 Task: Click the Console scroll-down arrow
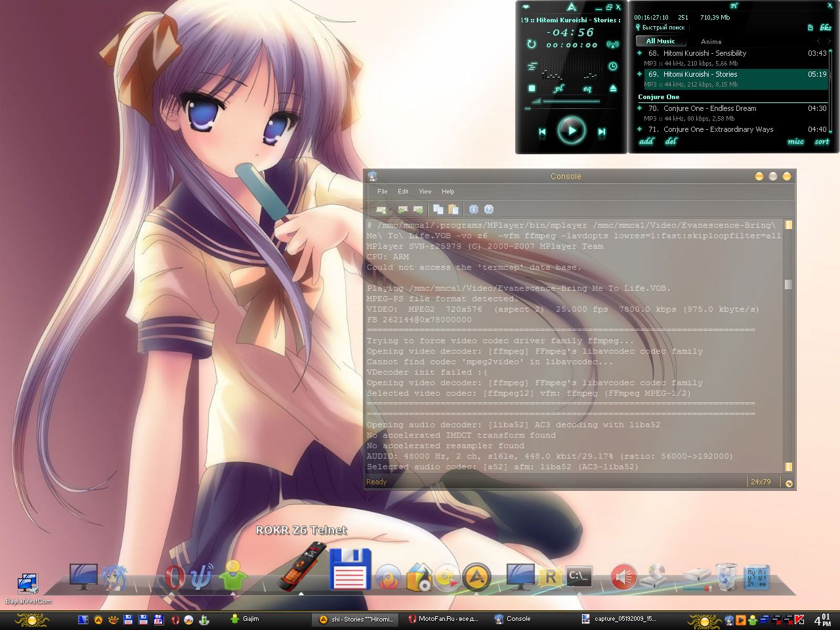[x=788, y=467]
